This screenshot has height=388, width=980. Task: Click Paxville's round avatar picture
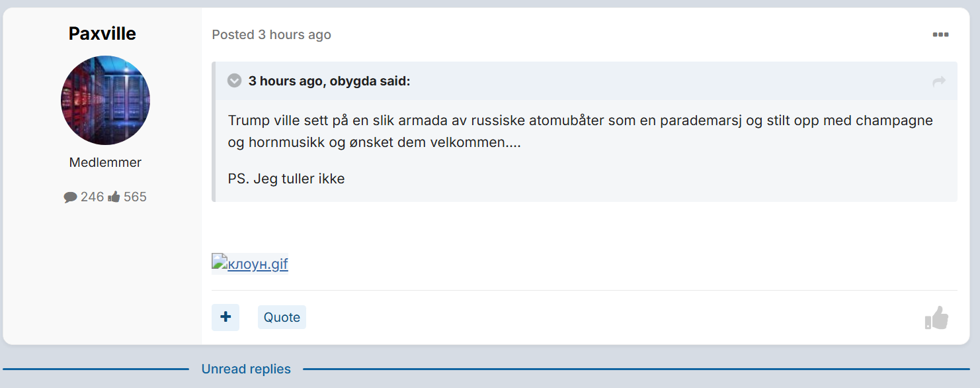pyautogui.click(x=106, y=100)
